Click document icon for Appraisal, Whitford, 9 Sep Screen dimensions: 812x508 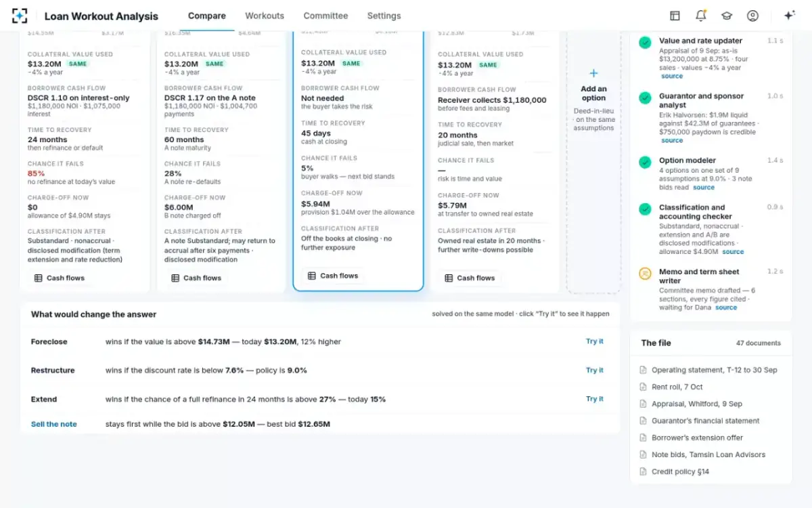click(644, 404)
